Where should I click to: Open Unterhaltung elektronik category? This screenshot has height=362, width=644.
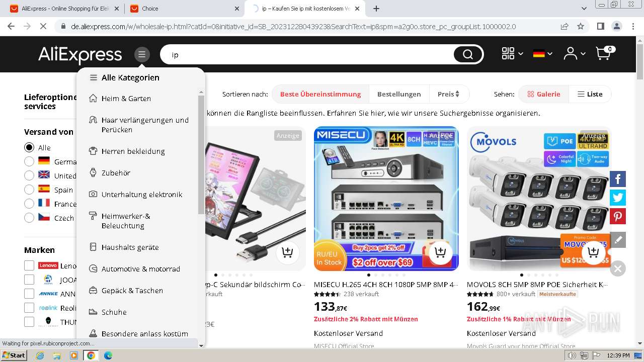(x=142, y=194)
